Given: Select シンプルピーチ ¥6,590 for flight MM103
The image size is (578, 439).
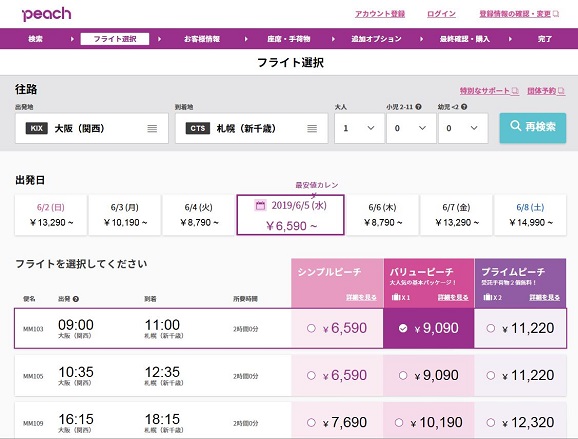Looking at the screenshot, I should 311,328.
